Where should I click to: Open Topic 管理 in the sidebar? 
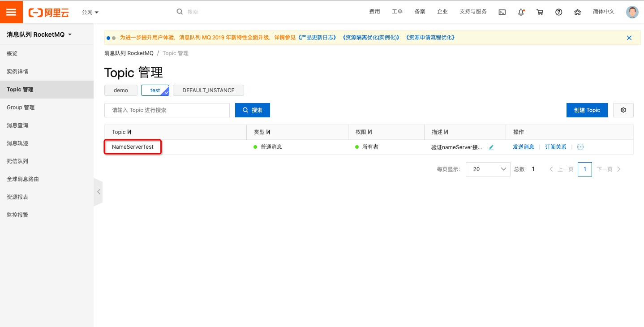[x=47, y=90]
